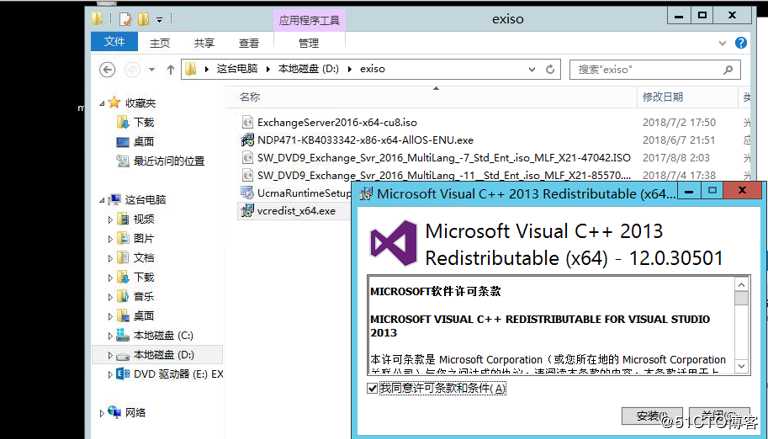The height and width of the screenshot is (439, 768).
Task: Click the Visual Studio logo in installer
Action: click(x=393, y=243)
